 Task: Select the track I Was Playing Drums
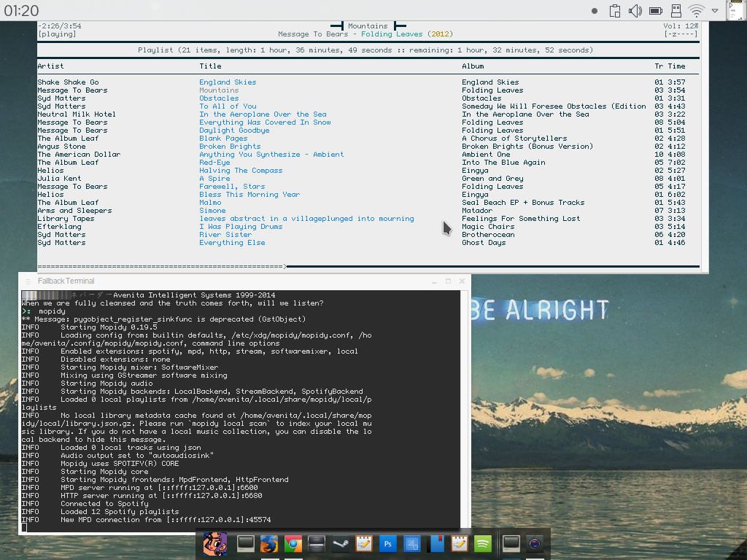pos(241,227)
